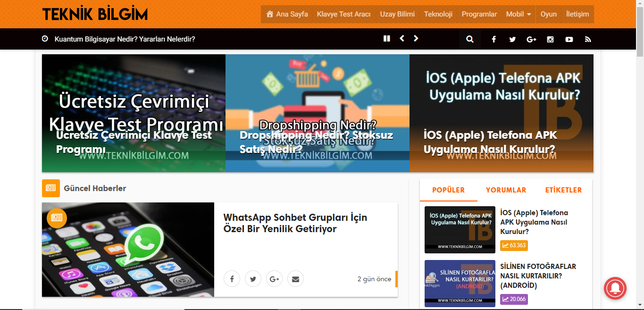Open Ücretsiz Çevrimiçi Klavye Test slide
The image size is (644, 310).
click(x=134, y=113)
